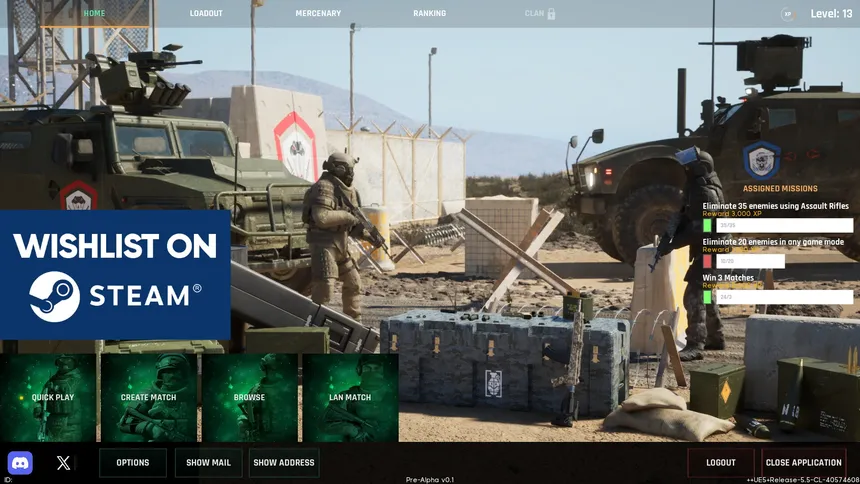Screen dimensions: 860x484
Task: Click the Steam logo in the wishlist banner
Action: [54, 296]
